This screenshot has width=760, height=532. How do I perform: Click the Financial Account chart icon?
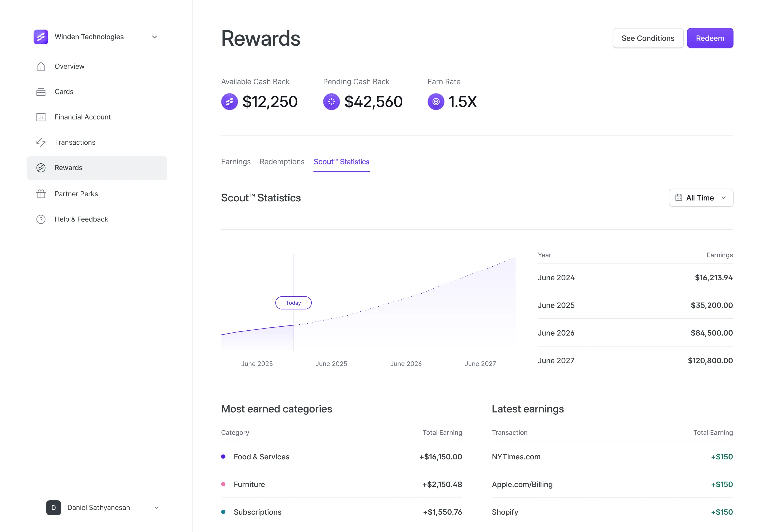pos(41,117)
